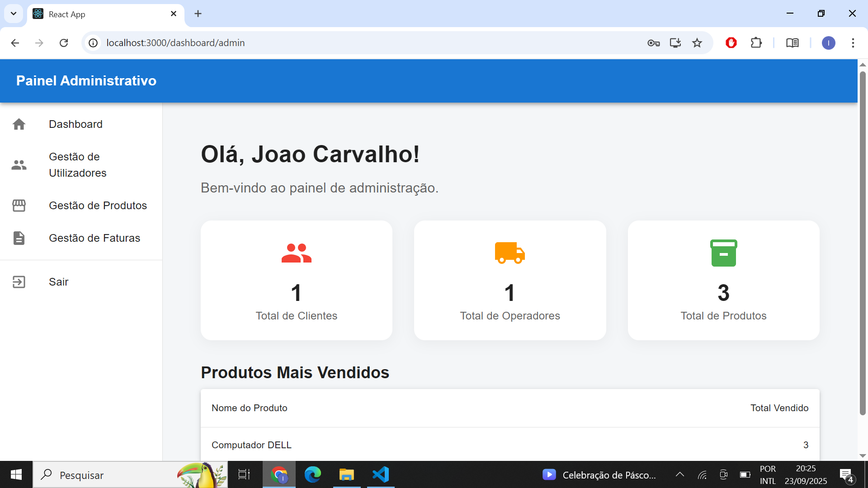Expand the tab search dropdown arrow
Image resolution: width=868 pixels, height=488 pixels.
coord(14,14)
